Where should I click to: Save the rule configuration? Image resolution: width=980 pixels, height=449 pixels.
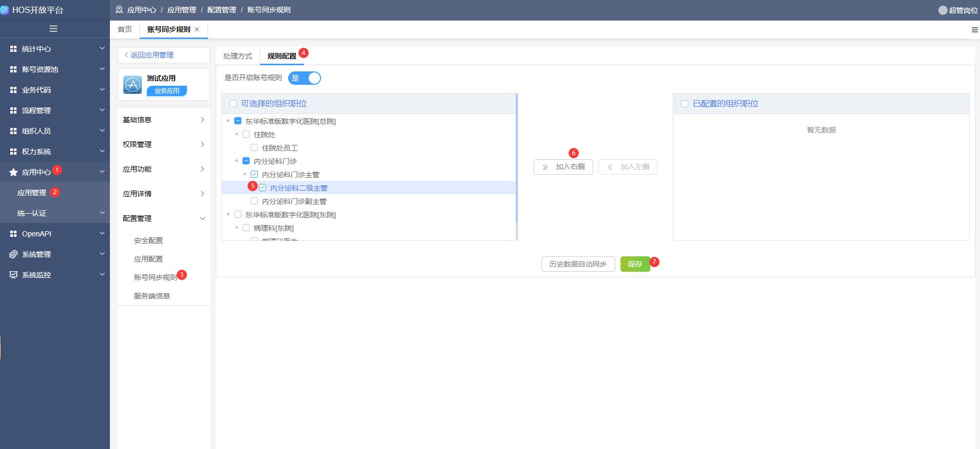635,264
